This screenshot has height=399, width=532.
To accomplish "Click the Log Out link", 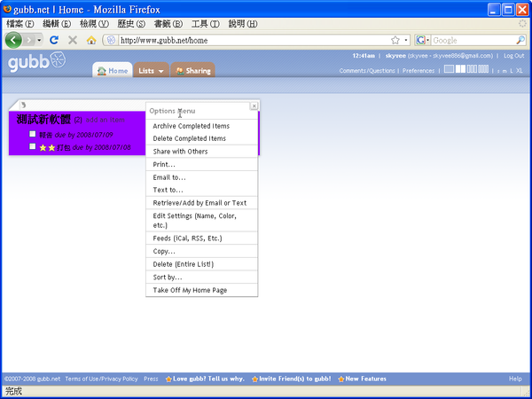I will point(513,56).
